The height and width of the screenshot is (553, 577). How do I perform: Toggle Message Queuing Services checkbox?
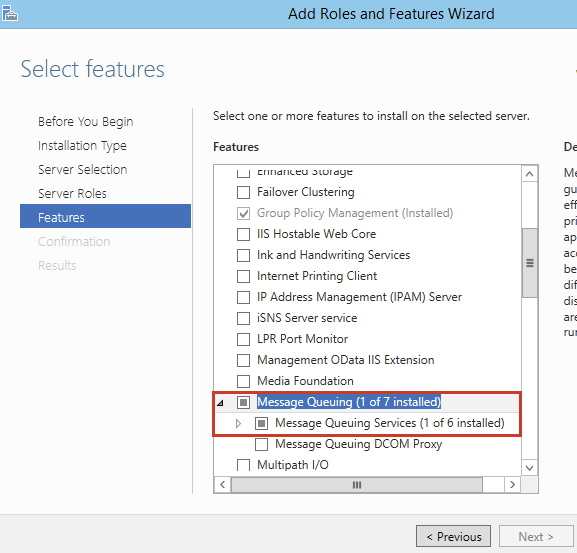[261, 423]
